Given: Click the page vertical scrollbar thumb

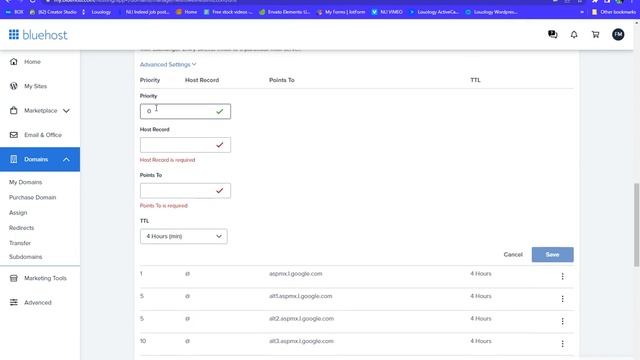Looking at the screenshot, I should pos(636,225).
